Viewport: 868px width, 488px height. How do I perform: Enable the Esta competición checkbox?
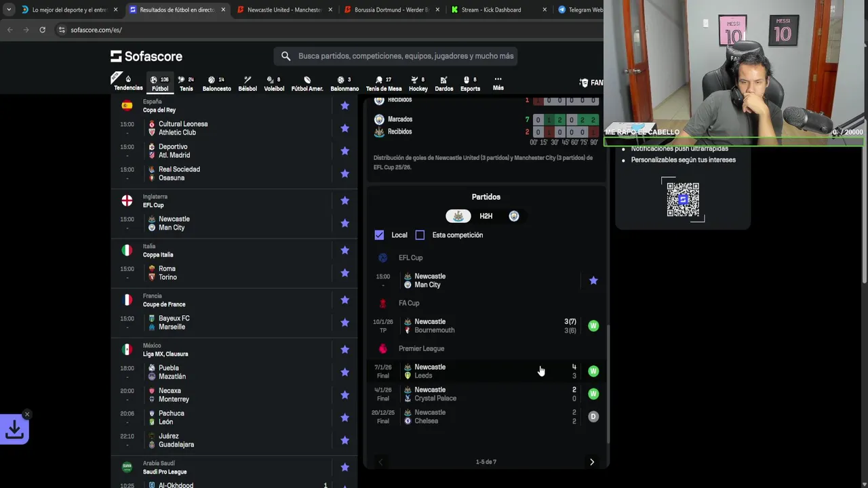click(x=420, y=235)
